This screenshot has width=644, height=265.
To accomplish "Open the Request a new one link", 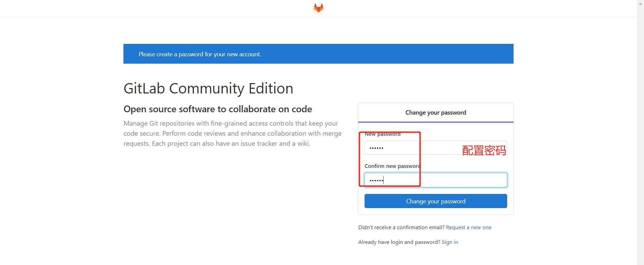I will (469, 227).
